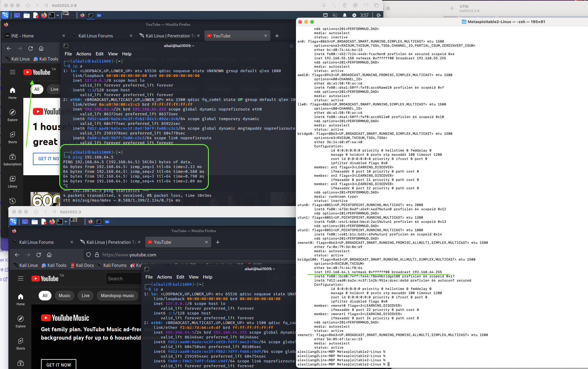Viewport: 588px width, 369px height.
Task: Open the Actions menu in the terminal window
Action: (x=83, y=54)
